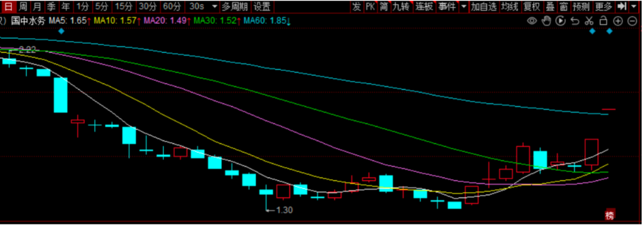Start chart replay playback
This screenshot has width=644, height=225.
pos(560,20)
